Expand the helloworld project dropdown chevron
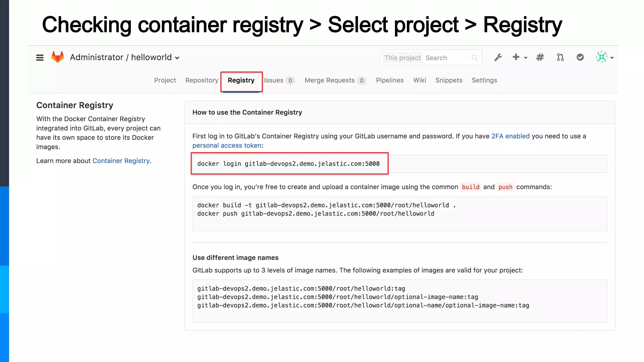644x362 pixels. pyautogui.click(x=177, y=58)
